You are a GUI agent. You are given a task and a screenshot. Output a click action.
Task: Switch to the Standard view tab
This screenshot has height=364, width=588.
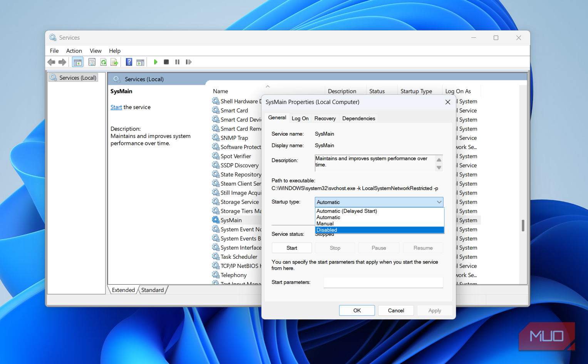(x=152, y=290)
